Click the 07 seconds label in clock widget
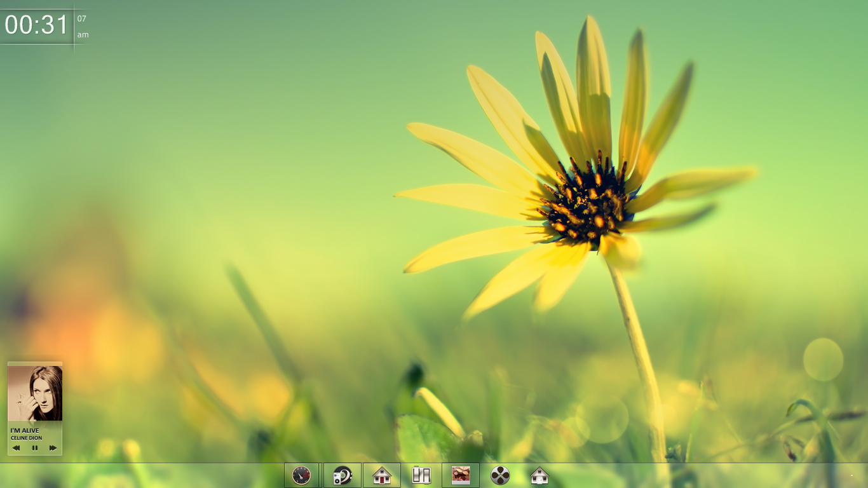Screen dimensions: 868x488 click(x=82, y=18)
